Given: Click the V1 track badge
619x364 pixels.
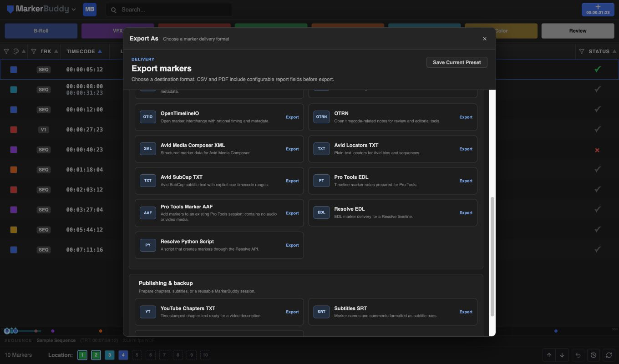Looking at the screenshot, I should click(x=43, y=130).
